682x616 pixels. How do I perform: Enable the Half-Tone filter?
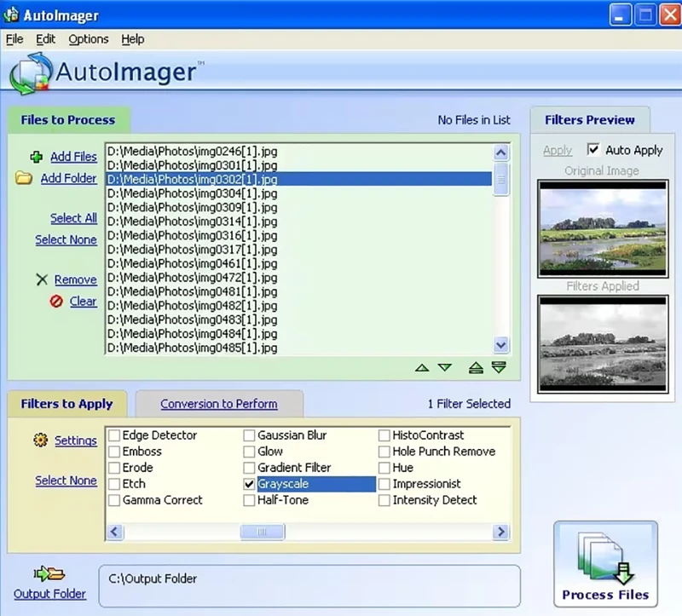[249, 500]
